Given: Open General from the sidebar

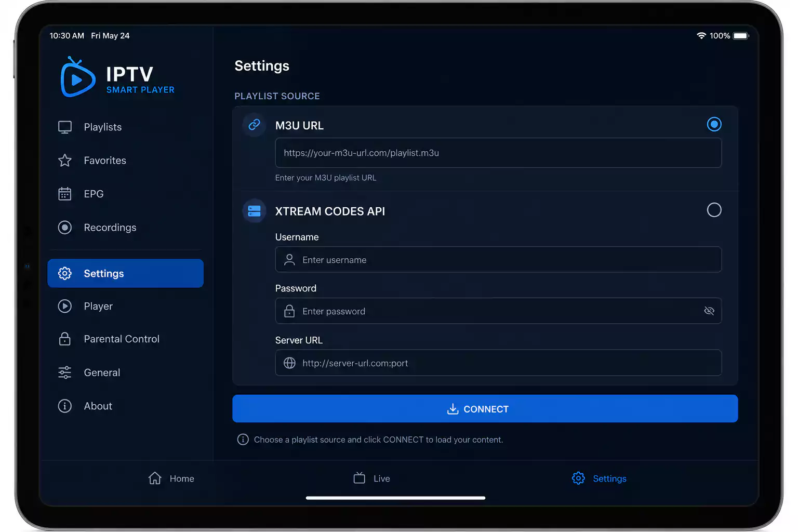Looking at the screenshot, I should click(x=125, y=373).
